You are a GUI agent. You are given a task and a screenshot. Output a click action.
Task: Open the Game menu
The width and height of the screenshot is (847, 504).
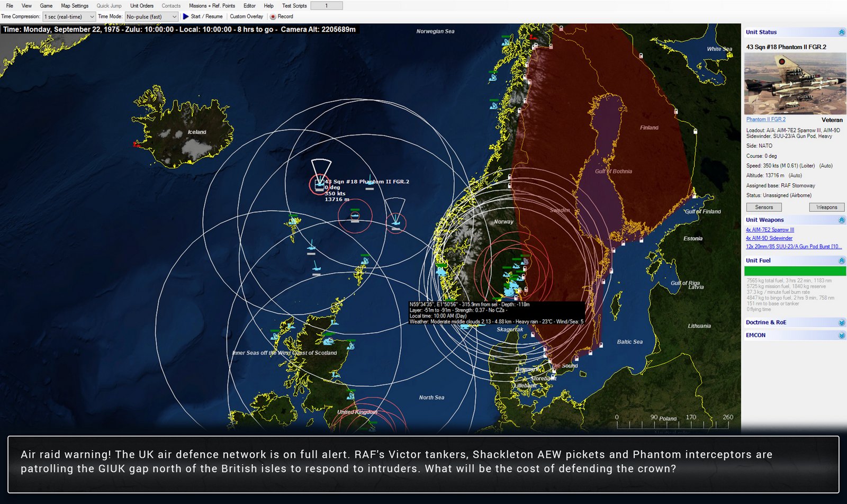46,6
